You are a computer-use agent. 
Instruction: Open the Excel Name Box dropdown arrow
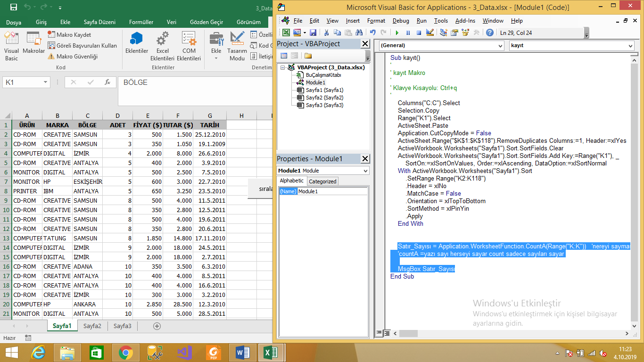point(46,82)
